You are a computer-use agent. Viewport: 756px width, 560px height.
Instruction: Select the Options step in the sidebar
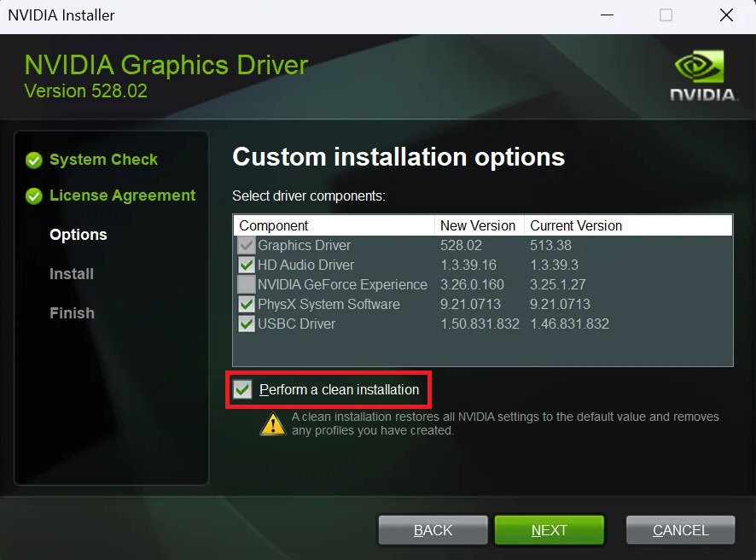coord(78,235)
